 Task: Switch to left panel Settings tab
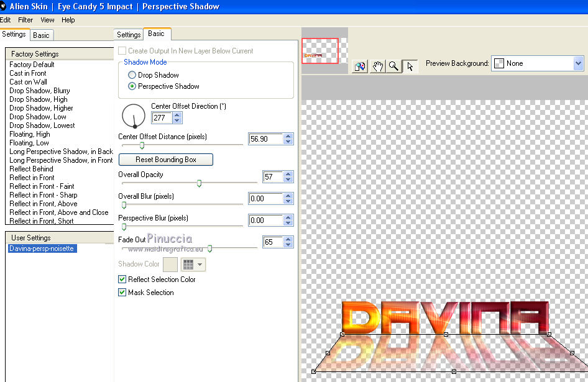[14, 34]
